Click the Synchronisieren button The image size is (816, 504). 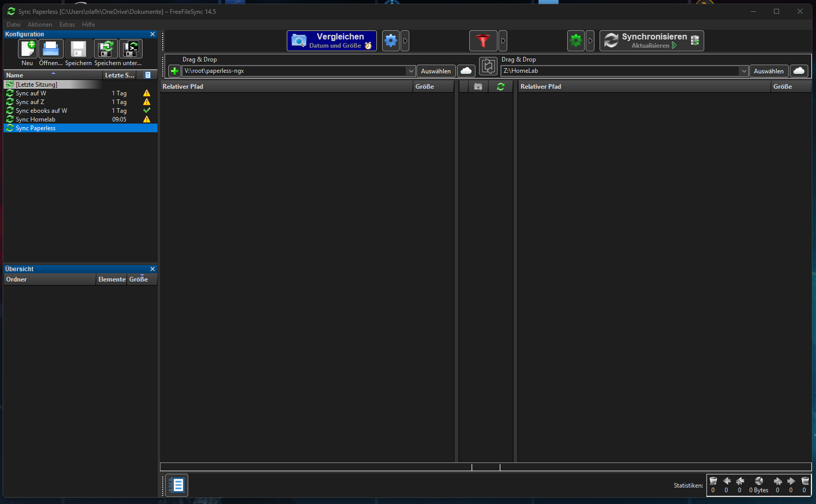click(x=651, y=41)
